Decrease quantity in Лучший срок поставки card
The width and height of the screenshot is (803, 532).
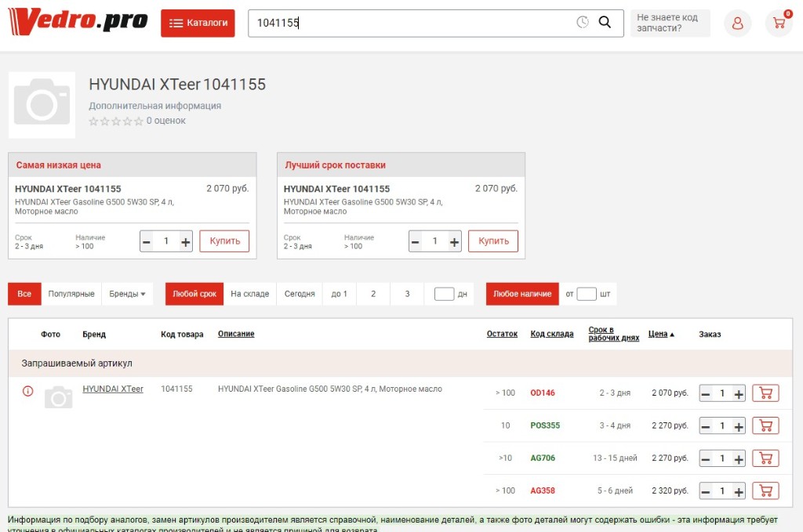[416, 241]
